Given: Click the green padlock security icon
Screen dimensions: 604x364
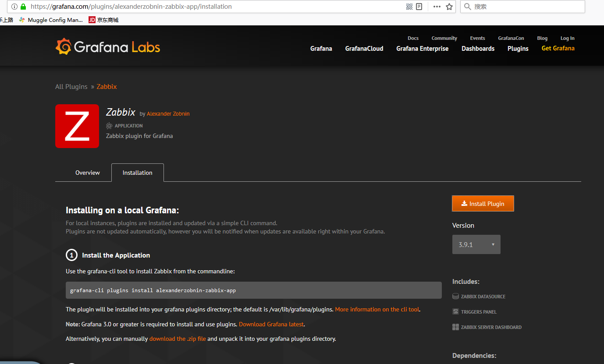Looking at the screenshot, I should tap(23, 7).
